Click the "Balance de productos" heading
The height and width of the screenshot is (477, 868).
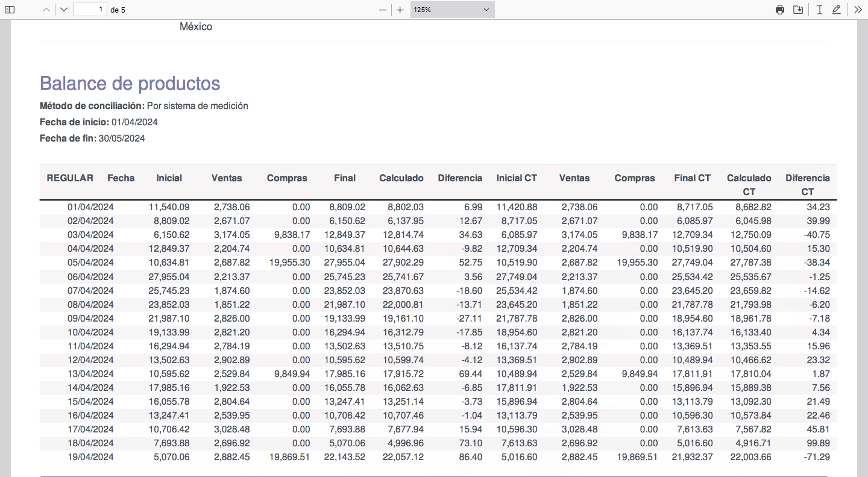(x=130, y=83)
